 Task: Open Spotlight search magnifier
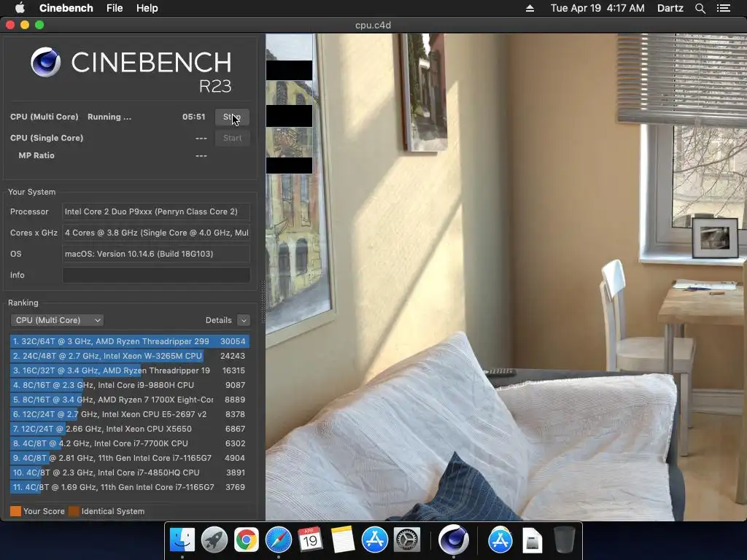(x=700, y=8)
